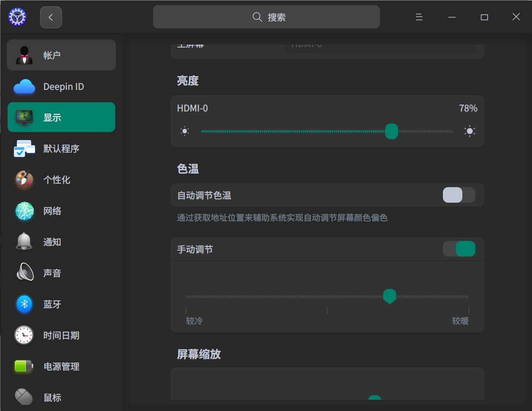Open 个性化 settings section
532x411 pixels.
61,180
